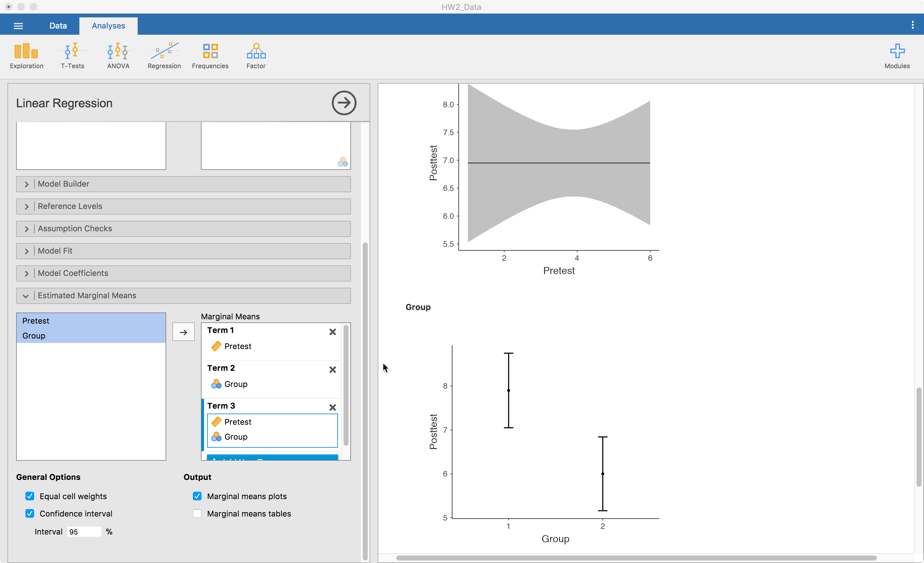Edit the confidence Interval percentage field
The height and width of the screenshot is (563, 924).
pos(84,531)
